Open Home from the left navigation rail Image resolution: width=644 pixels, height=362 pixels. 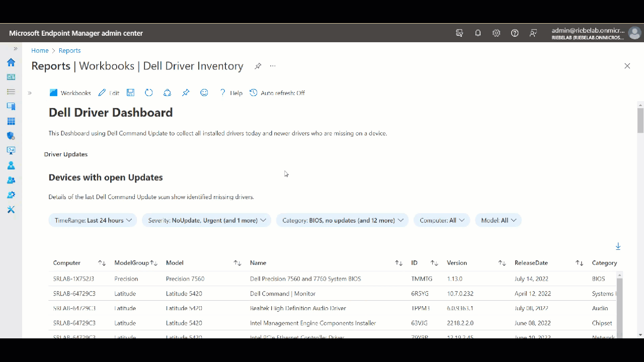[x=11, y=62]
